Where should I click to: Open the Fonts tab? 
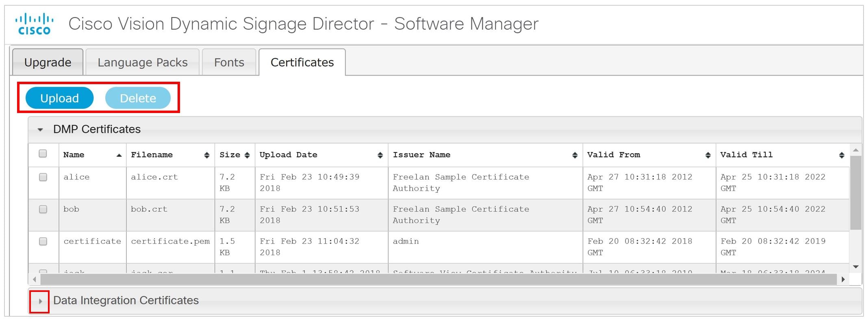tap(229, 62)
